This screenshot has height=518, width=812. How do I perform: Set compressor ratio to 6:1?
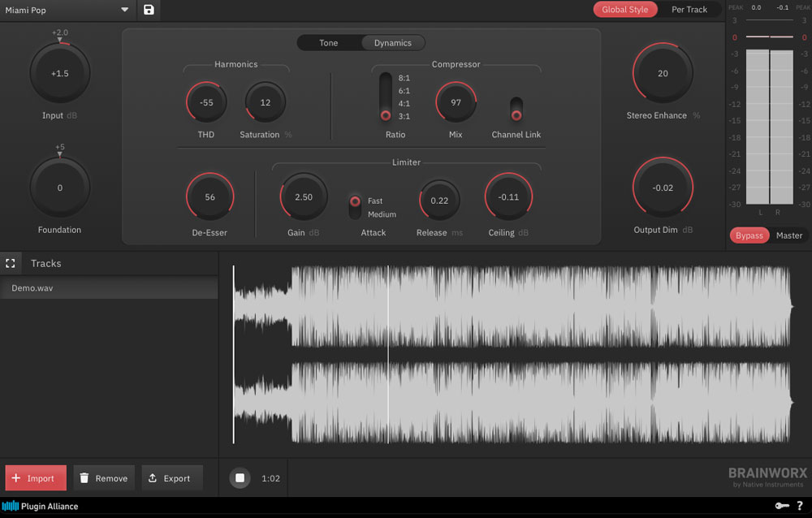[404, 91]
